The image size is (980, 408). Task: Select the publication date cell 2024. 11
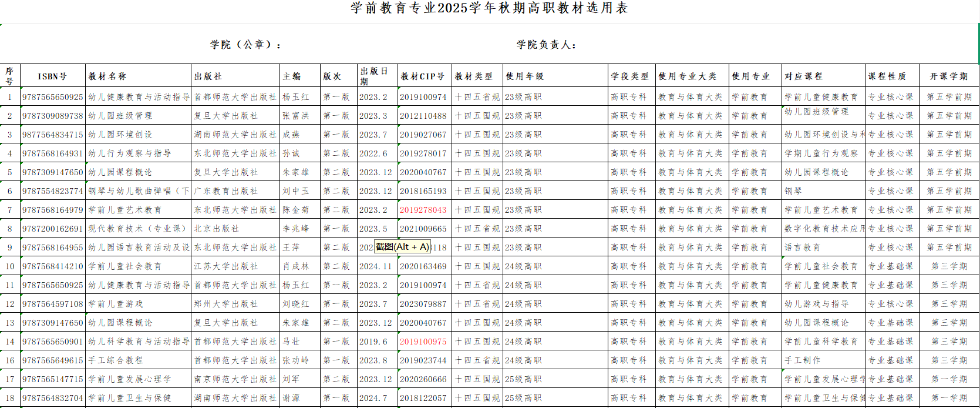pos(375,266)
